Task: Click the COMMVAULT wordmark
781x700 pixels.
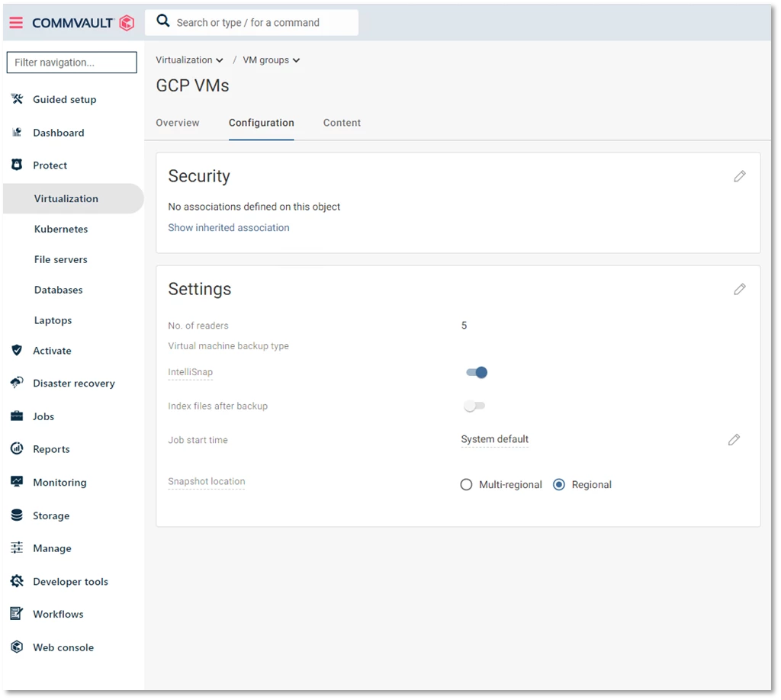Action: pos(72,23)
